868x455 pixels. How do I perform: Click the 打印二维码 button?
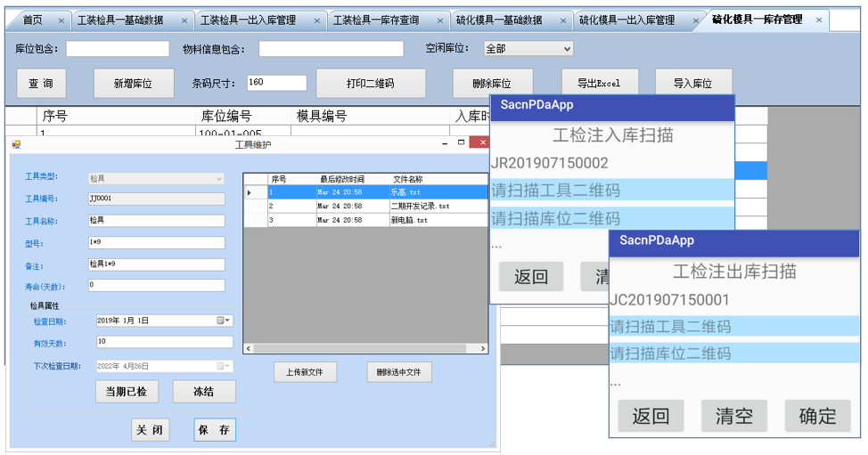click(x=371, y=84)
